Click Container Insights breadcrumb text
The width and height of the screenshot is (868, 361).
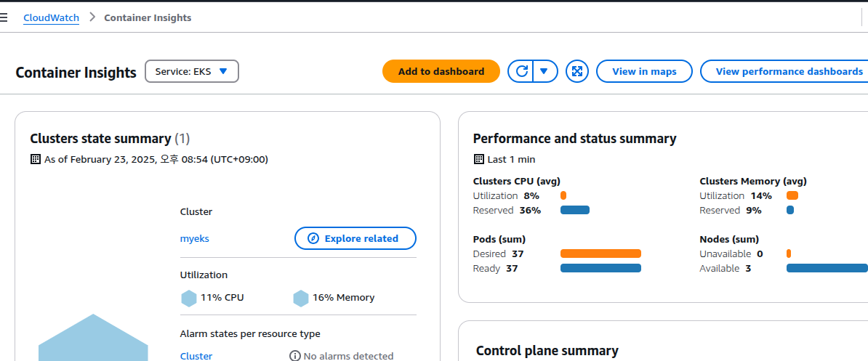coord(148,17)
